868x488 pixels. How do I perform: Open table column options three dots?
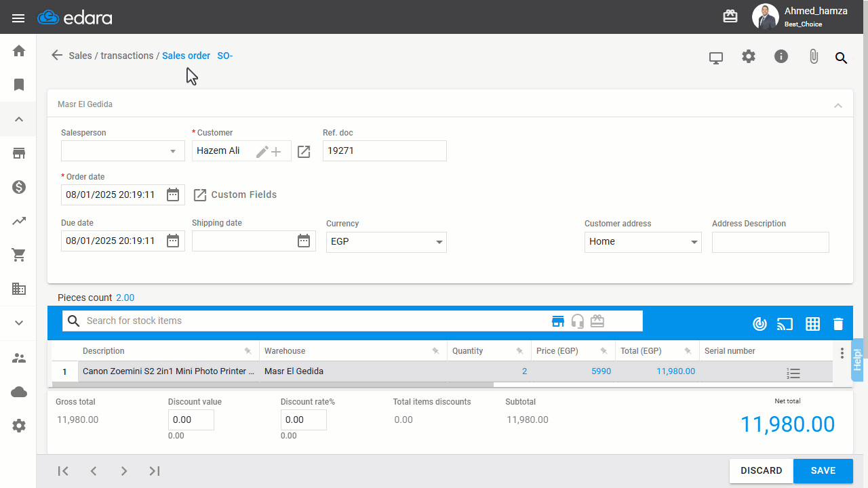point(842,353)
